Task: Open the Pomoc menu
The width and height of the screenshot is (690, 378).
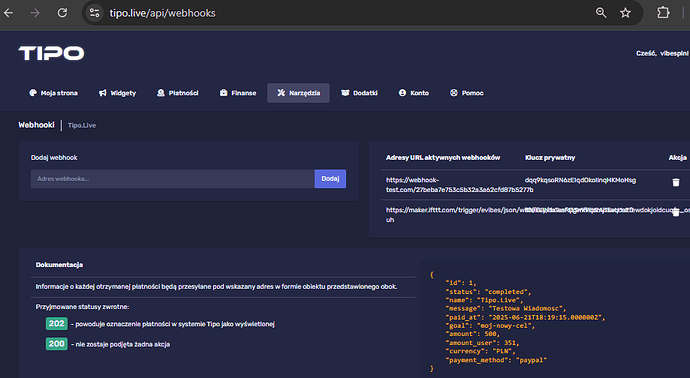Action: (466, 93)
